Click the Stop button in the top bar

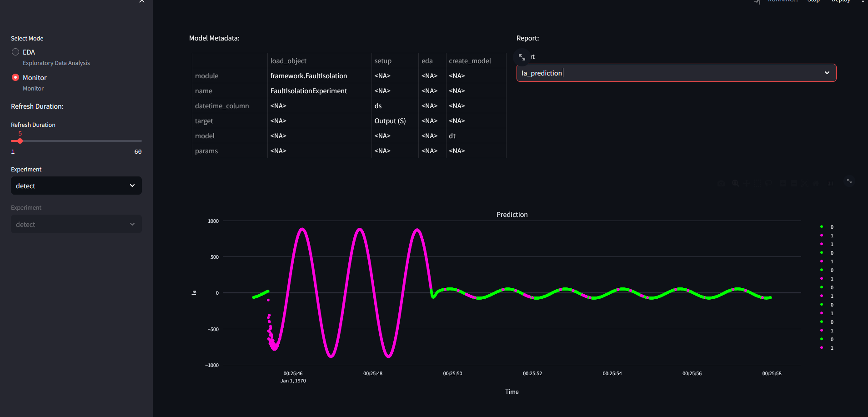813,1
